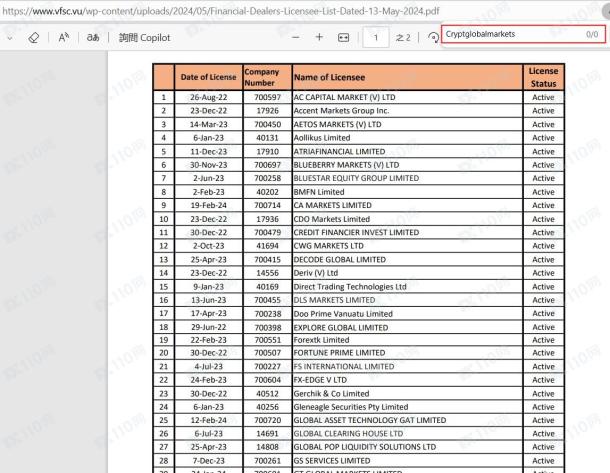Viewport: 610px width, 473px height.
Task: Select Active status for GS SERVICES LIMITED
Action: (543, 461)
